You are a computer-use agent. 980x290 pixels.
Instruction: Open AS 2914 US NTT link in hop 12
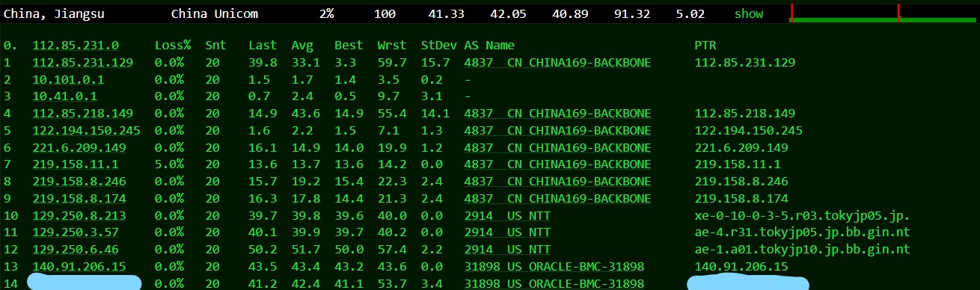(507, 249)
